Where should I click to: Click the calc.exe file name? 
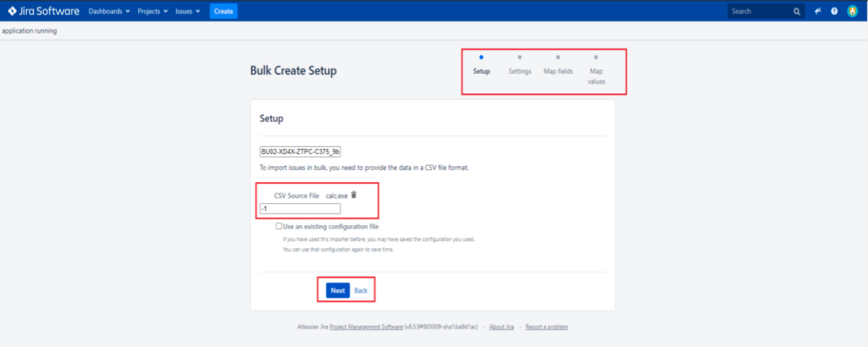[x=337, y=196]
